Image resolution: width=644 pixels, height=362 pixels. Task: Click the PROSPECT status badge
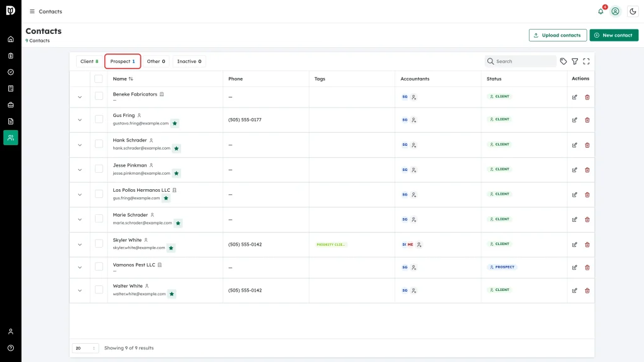tap(502, 267)
